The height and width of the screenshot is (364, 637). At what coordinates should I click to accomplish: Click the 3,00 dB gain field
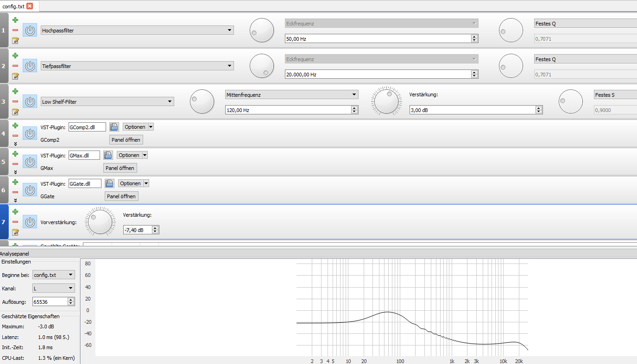(476, 110)
